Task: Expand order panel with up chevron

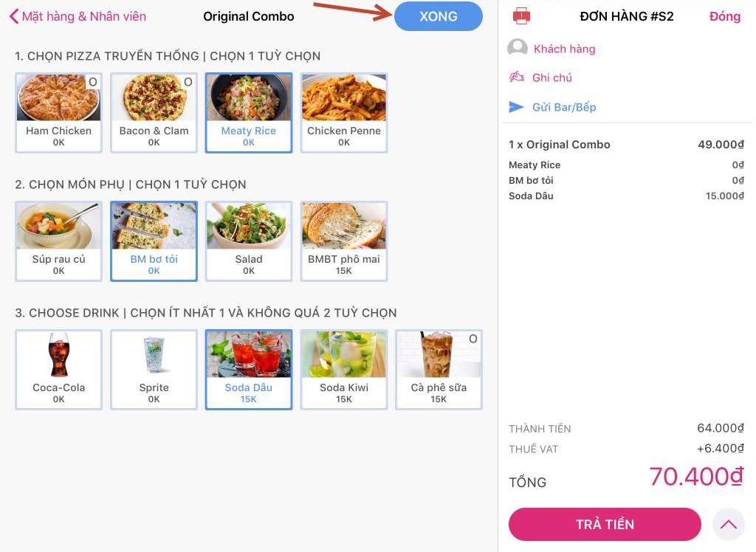Action: click(729, 525)
